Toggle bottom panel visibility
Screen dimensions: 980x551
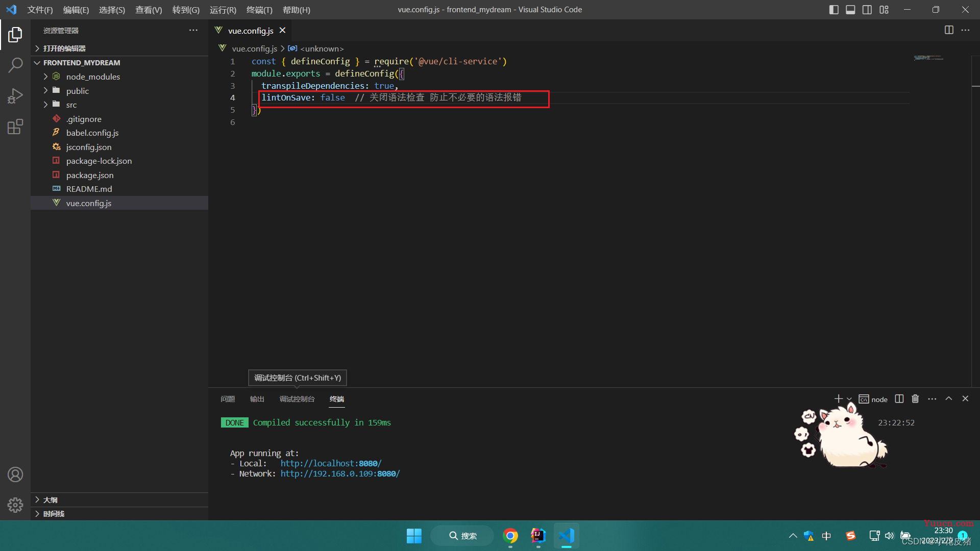[x=850, y=10]
